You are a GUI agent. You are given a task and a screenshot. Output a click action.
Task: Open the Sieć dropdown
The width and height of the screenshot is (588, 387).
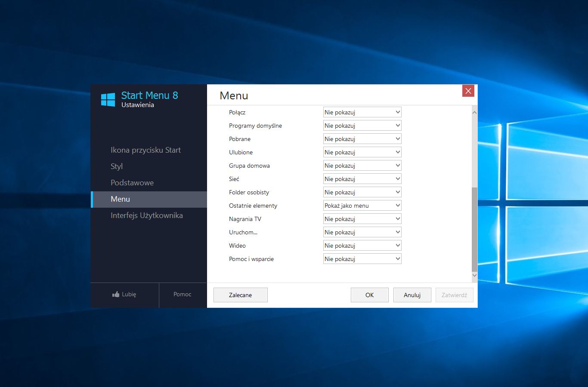point(362,179)
